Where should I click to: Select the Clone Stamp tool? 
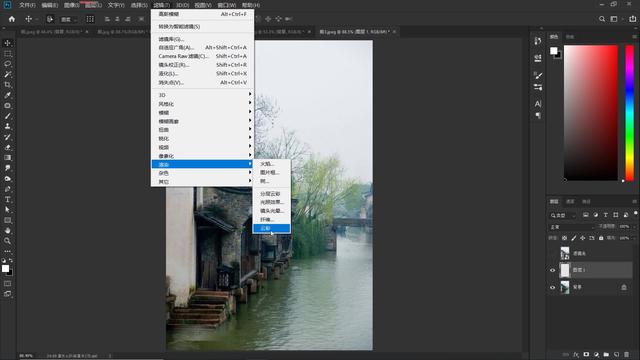point(7,127)
